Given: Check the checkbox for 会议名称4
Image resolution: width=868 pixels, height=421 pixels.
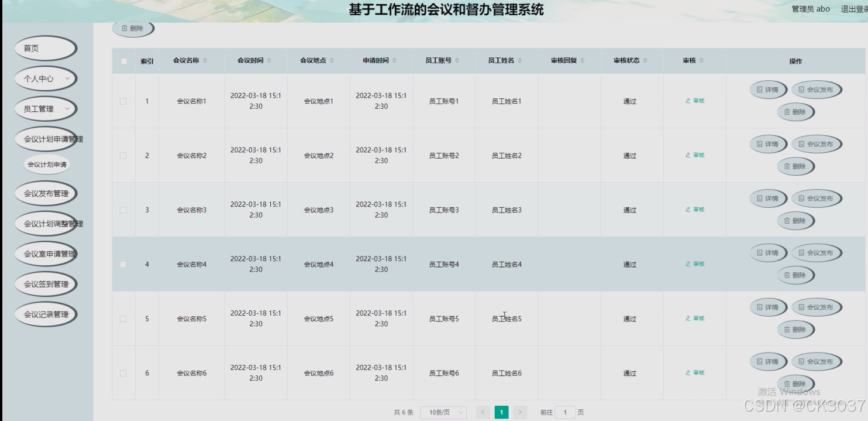Looking at the screenshot, I should (x=124, y=263).
